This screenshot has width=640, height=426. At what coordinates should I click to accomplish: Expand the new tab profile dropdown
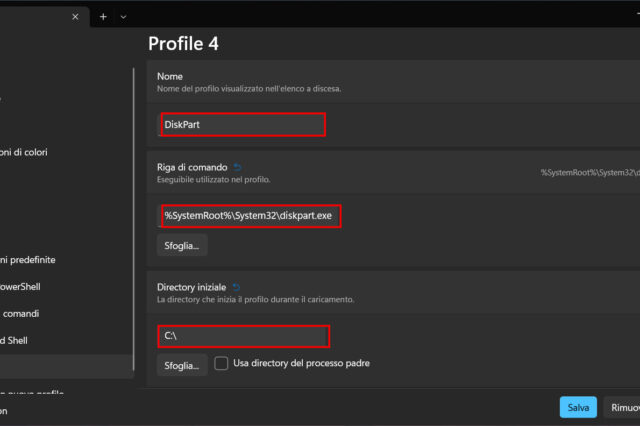click(x=123, y=17)
